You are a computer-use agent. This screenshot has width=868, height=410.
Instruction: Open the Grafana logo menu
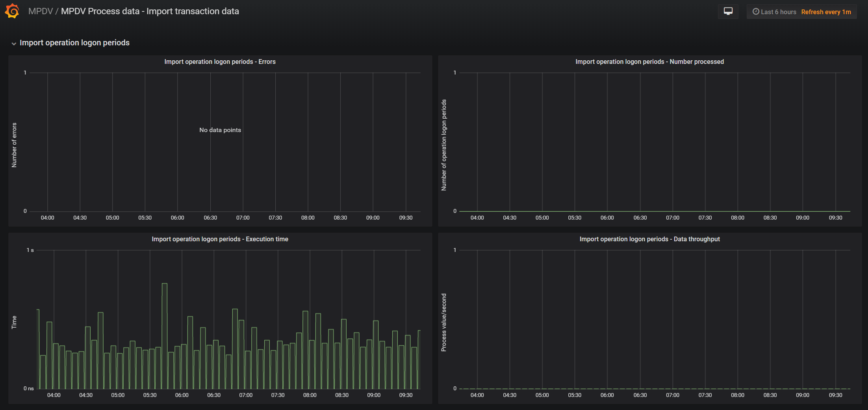[12, 11]
